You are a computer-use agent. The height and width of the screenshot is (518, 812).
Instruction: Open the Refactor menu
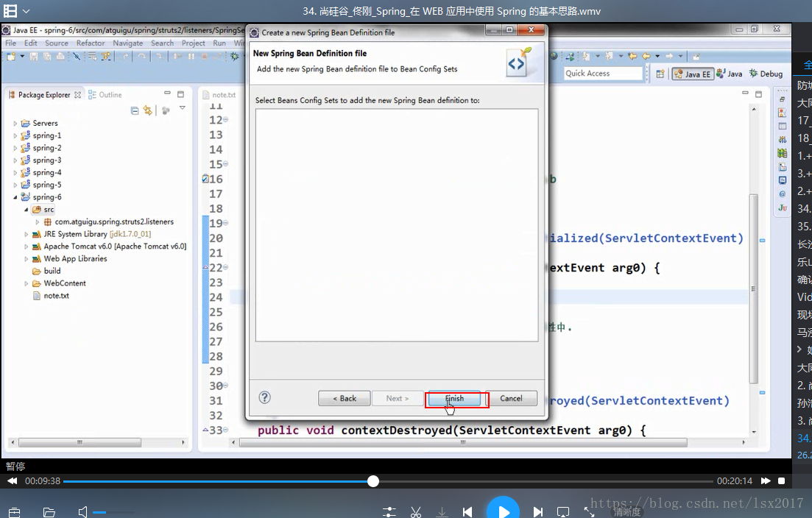(91, 43)
